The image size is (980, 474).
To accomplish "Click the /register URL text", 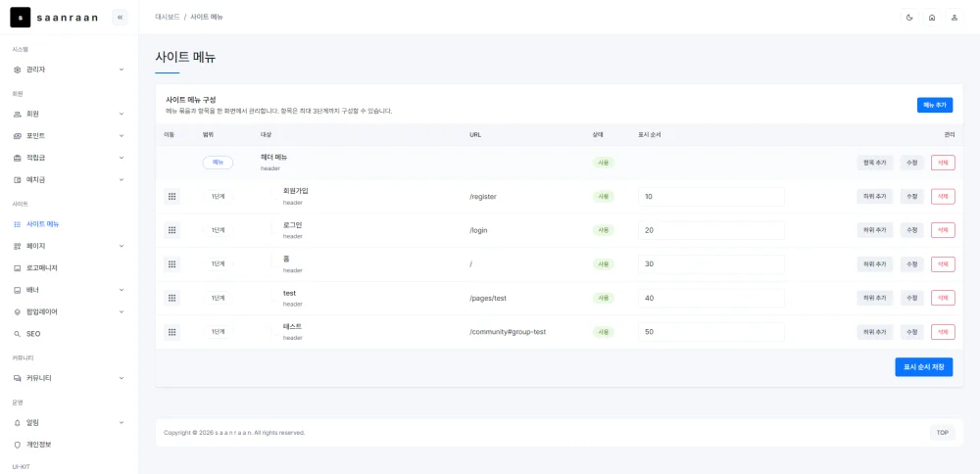I will click(483, 197).
